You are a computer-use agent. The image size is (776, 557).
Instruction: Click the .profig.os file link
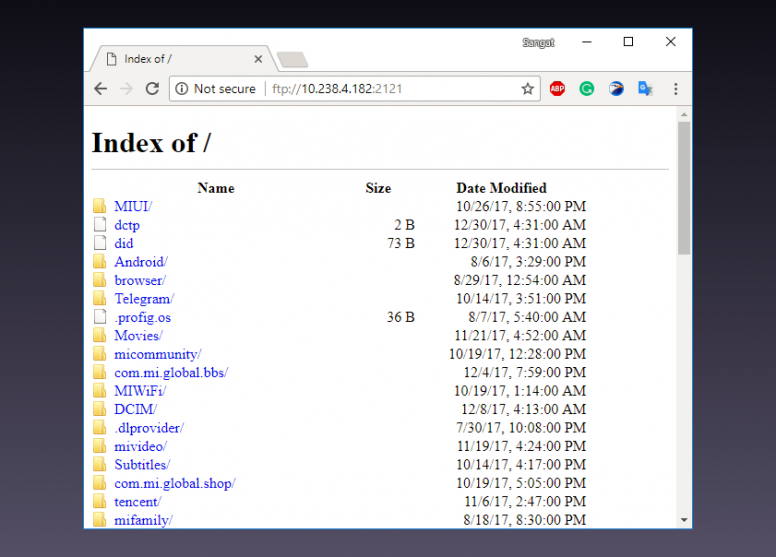(x=142, y=317)
